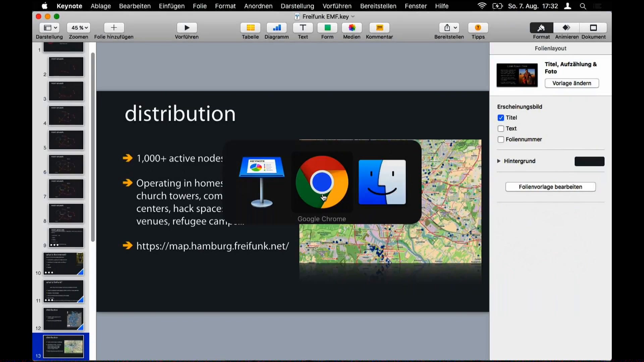This screenshot has height=362, width=644.
Task: Select slide 10 thumbnail
Action: point(63,263)
